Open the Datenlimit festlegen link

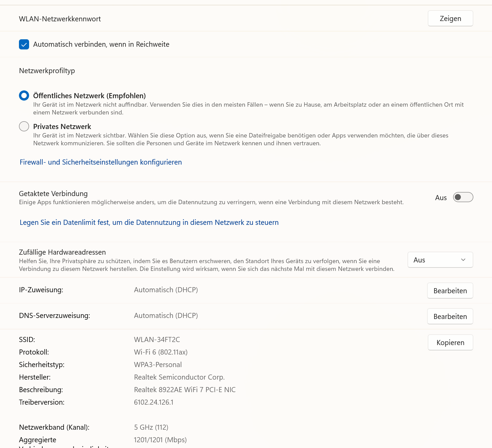(149, 222)
